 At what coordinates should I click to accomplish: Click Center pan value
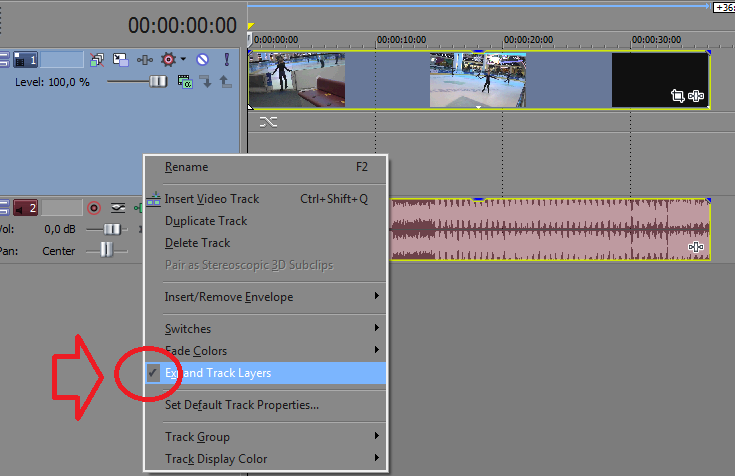(x=59, y=251)
